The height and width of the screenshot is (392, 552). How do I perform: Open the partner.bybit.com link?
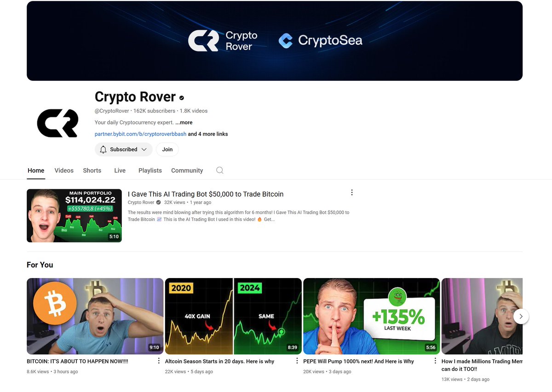(x=140, y=134)
